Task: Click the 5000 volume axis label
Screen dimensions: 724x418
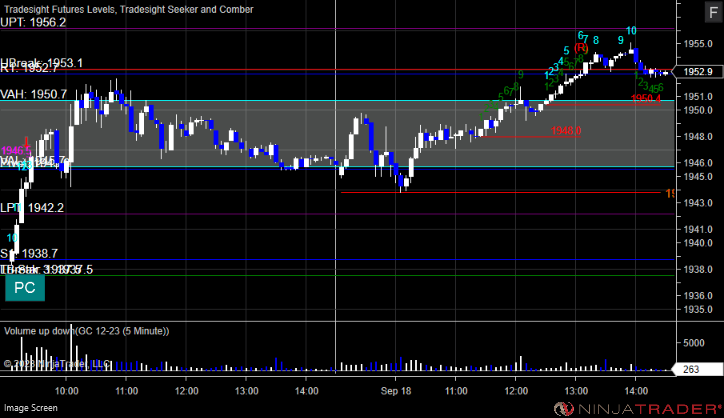Action: coord(694,343)
